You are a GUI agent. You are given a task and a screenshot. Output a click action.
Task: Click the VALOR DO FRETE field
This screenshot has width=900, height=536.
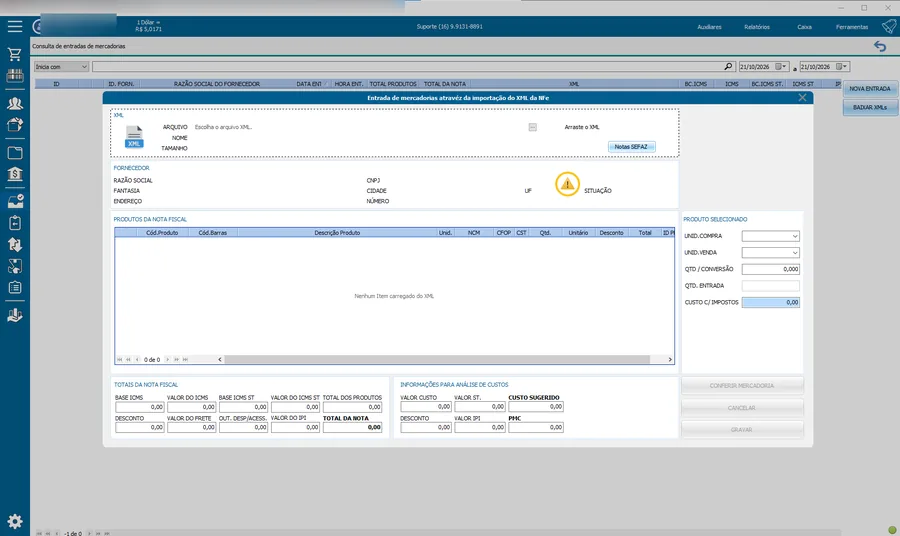coord(191,428)
